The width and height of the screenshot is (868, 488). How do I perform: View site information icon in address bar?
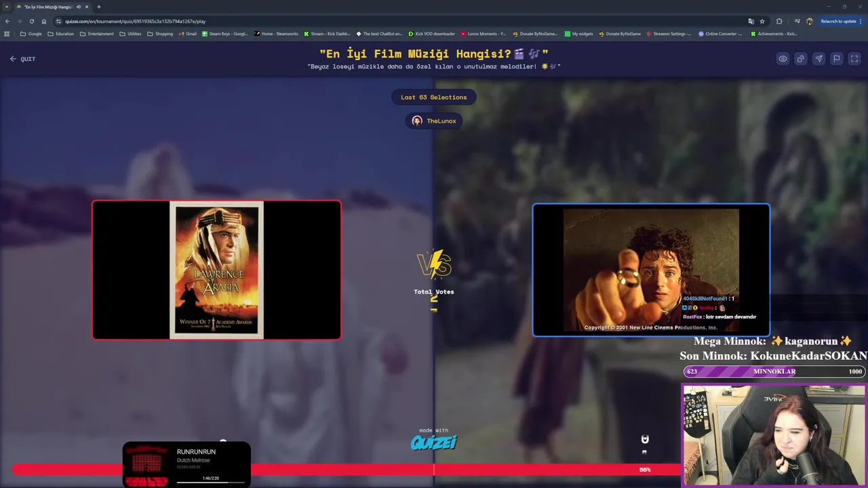[x=59, y=21]
